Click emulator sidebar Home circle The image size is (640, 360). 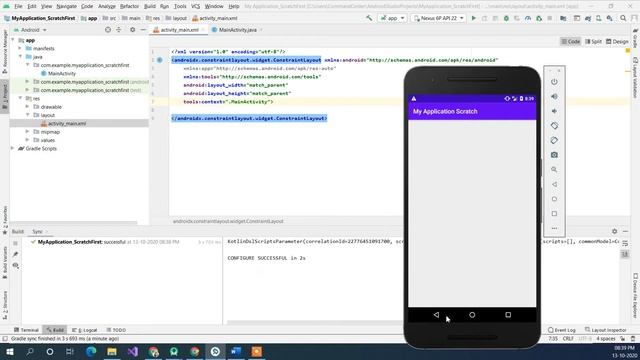(554, 199)
